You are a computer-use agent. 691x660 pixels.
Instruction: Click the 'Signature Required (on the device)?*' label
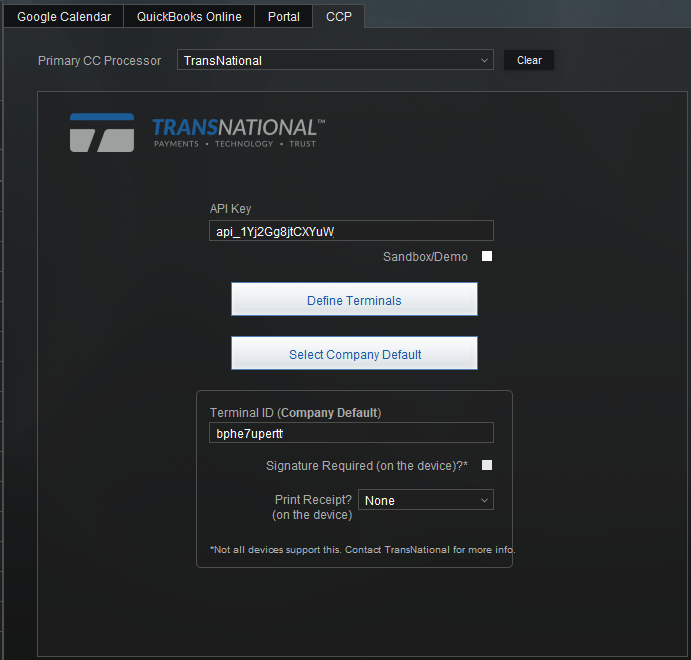tap(367, 466)
